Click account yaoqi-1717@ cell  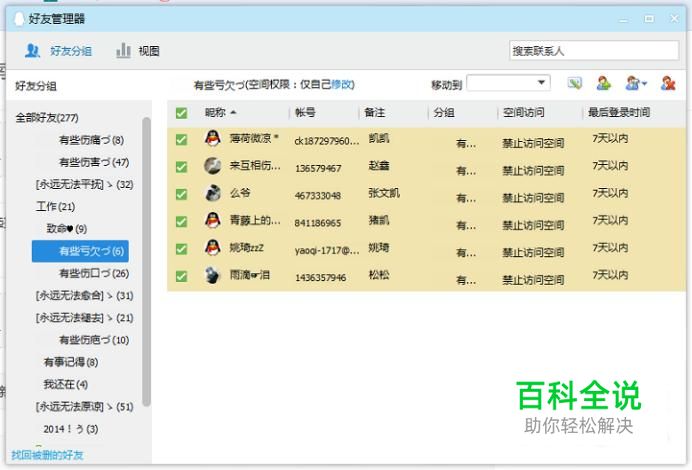[327, 250]
